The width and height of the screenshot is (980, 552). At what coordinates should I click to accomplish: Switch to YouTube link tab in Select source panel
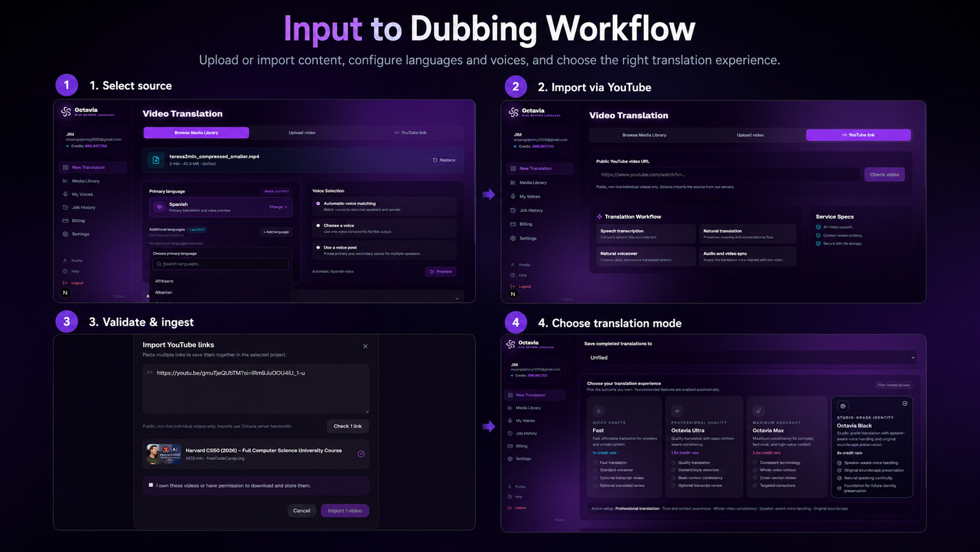click(410, 133)
